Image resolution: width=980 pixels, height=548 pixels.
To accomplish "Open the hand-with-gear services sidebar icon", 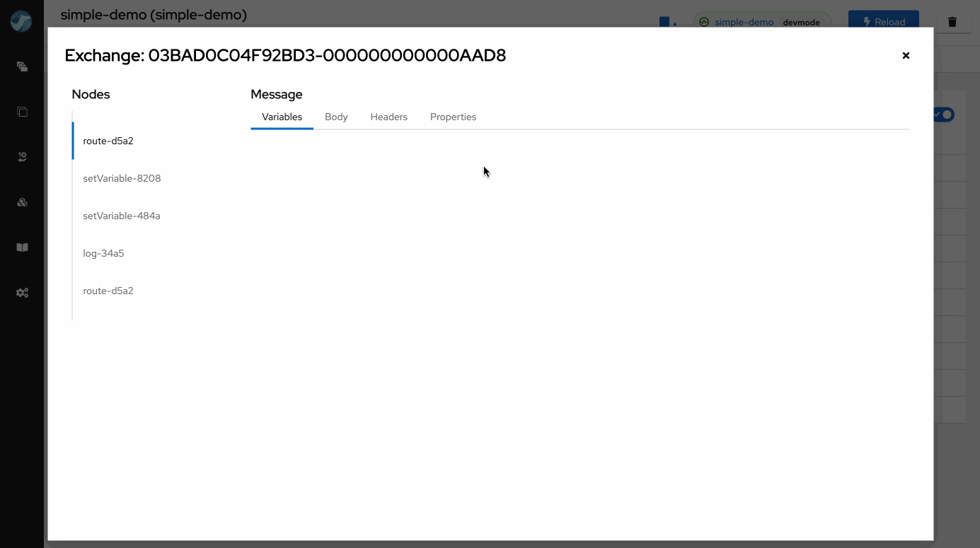I will pos(22,157).
